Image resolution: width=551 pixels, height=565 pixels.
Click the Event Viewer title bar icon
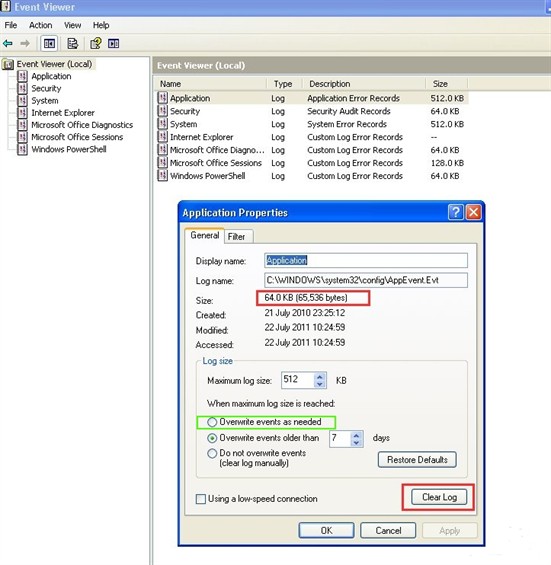[5, 6]
